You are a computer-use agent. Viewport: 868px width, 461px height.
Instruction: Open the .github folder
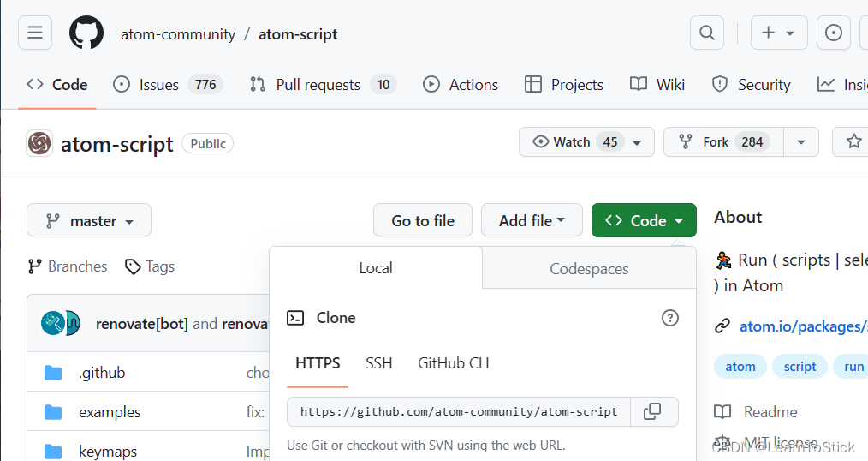click(102, 373)
